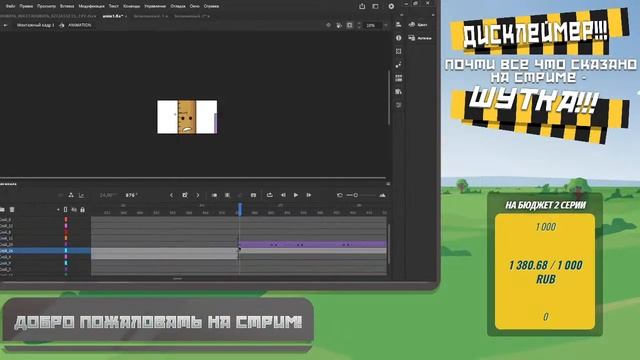
Task: Toggle timeline loop playback
Action: (x=270, y=195)
